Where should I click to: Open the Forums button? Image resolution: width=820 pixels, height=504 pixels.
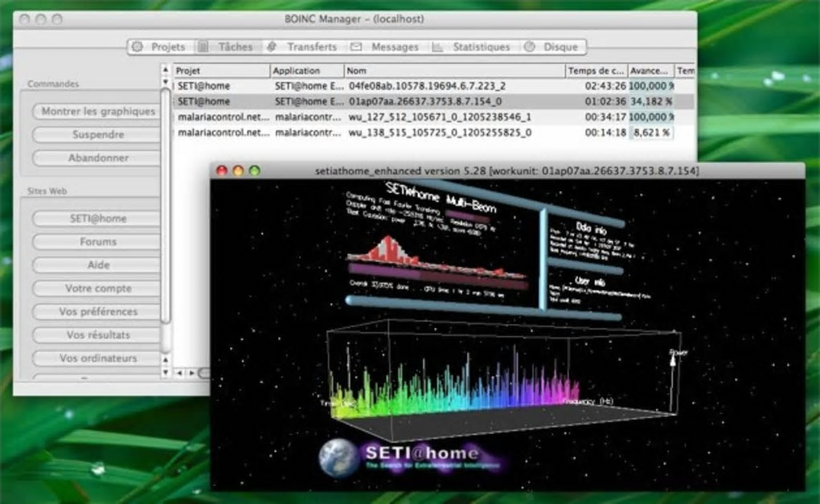(97, 241)
